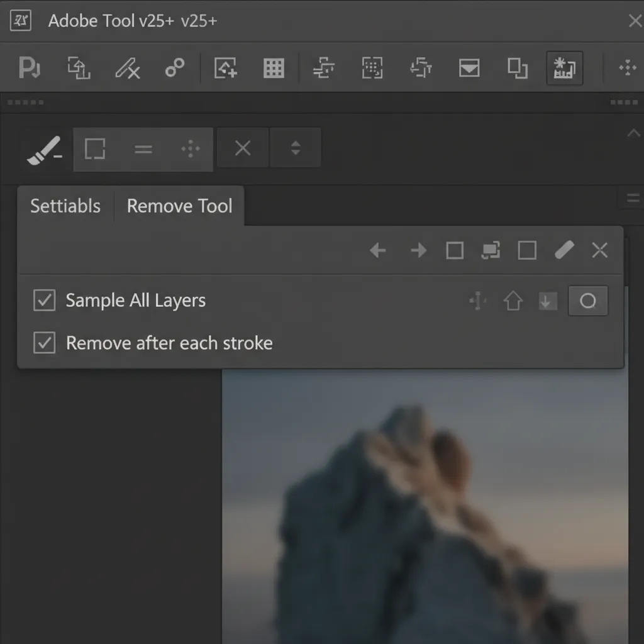Toggle the Sample All Layers checkbox
Screen dimensions: 644x644
click(45, 300)
